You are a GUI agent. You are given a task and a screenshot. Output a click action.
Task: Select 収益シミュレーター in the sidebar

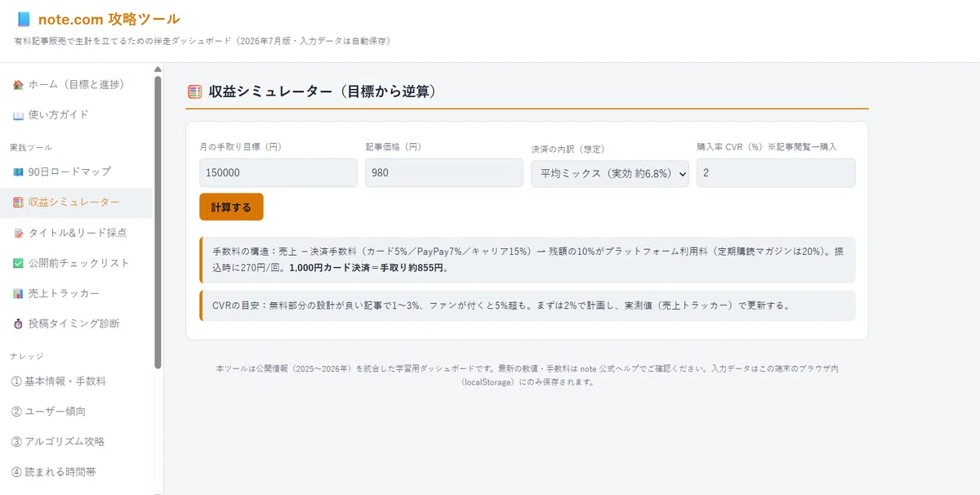click(x=76, y=203)
